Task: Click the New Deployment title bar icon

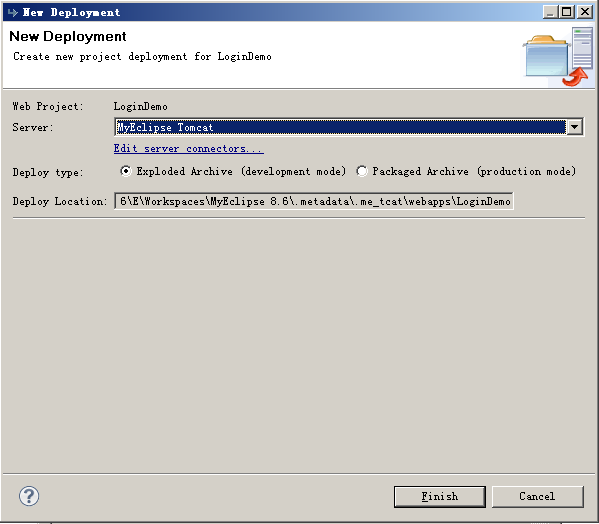Action: point(13,12)
